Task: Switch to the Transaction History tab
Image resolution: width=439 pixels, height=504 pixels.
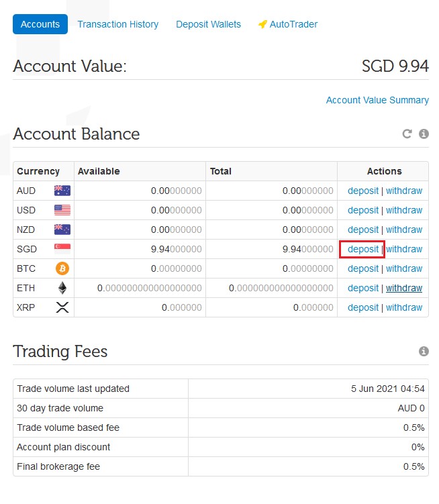Action: 118,24
